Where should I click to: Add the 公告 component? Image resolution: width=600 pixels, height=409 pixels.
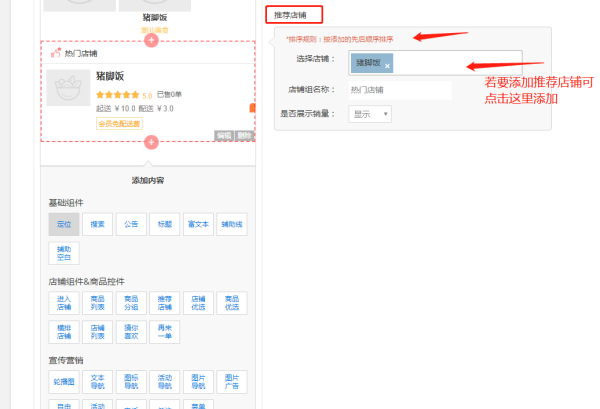(x=130, y=225)
